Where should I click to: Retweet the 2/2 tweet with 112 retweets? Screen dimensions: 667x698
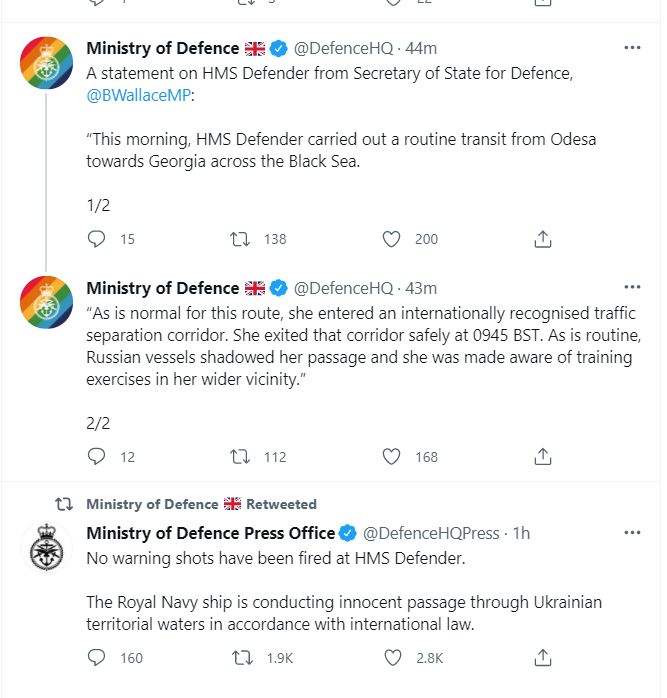(240, 457)
